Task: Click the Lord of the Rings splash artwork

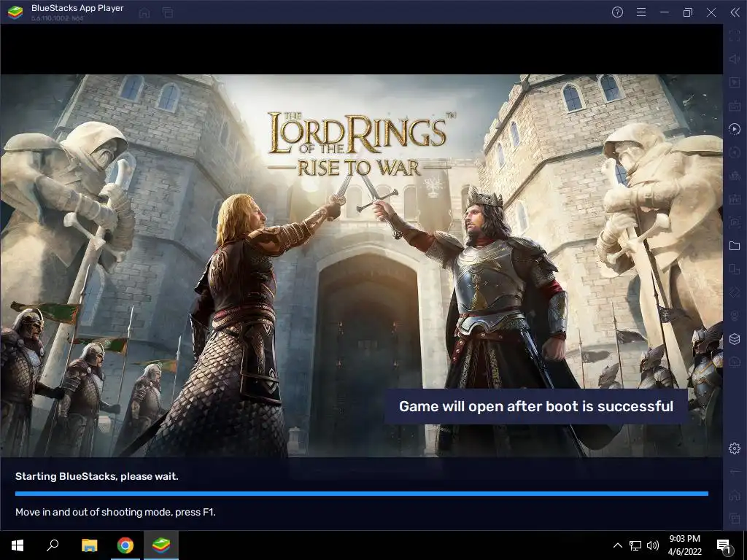Action: click(362, 265)
